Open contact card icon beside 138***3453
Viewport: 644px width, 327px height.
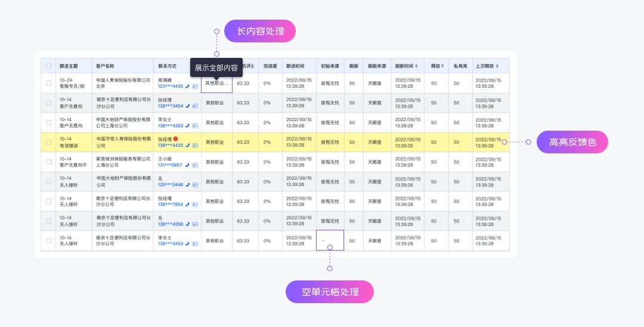tap(195, 243)
